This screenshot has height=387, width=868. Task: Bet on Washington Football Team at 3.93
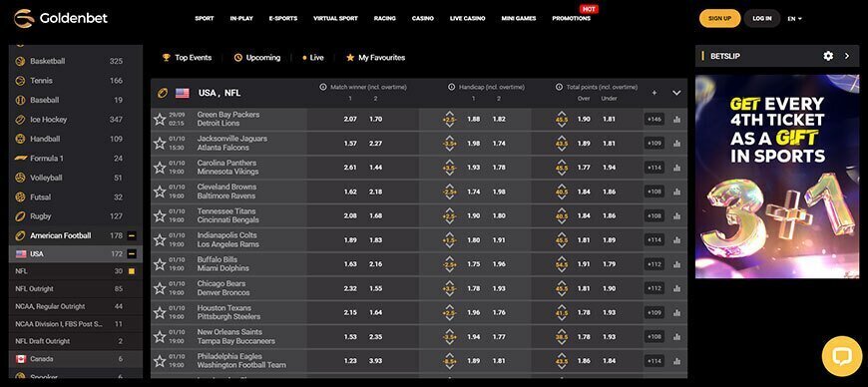point(375,361)
